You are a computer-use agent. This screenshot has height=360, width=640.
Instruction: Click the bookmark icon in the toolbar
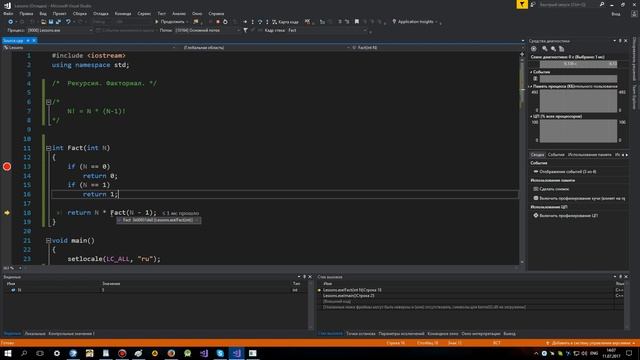pos(357,22)
